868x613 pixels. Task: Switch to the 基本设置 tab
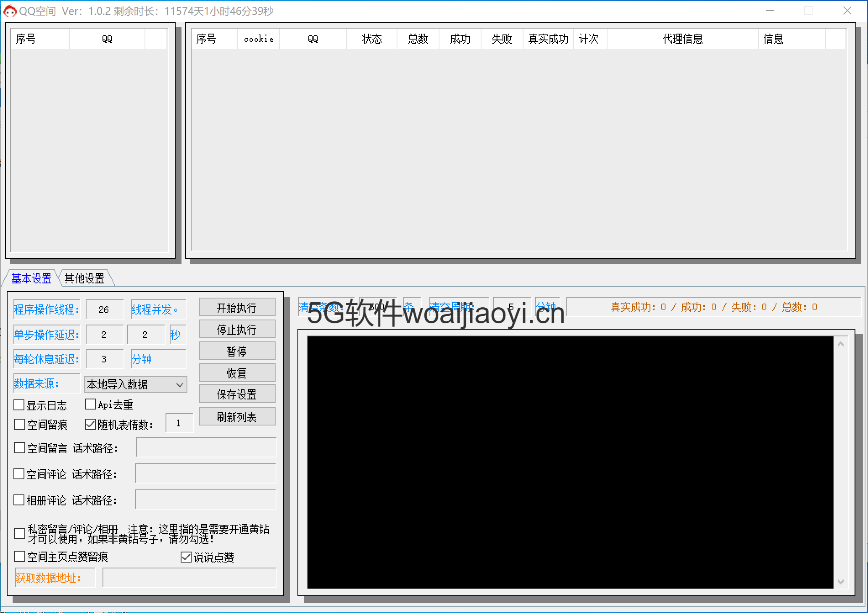pos(31,278)
